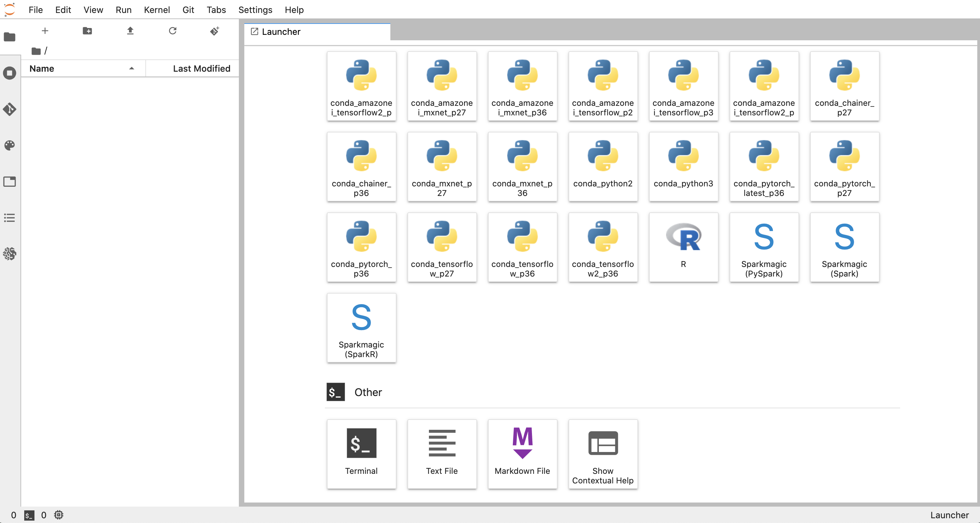Image resolution: width=980 pixels, height=523 pixels.
Task: Go to root folder in breadcrumb
Action: point(36,51)
